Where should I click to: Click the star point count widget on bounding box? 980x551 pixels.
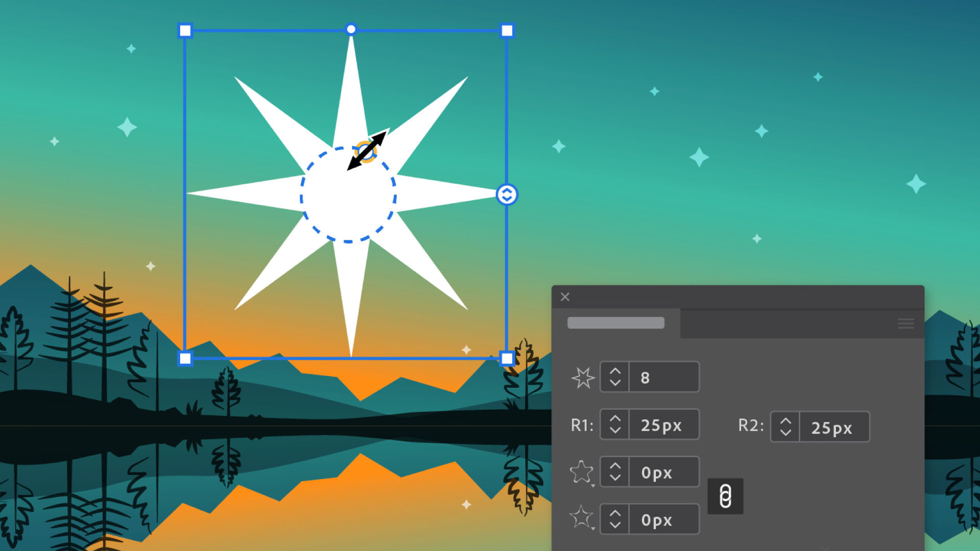click(x=506, y=194)
